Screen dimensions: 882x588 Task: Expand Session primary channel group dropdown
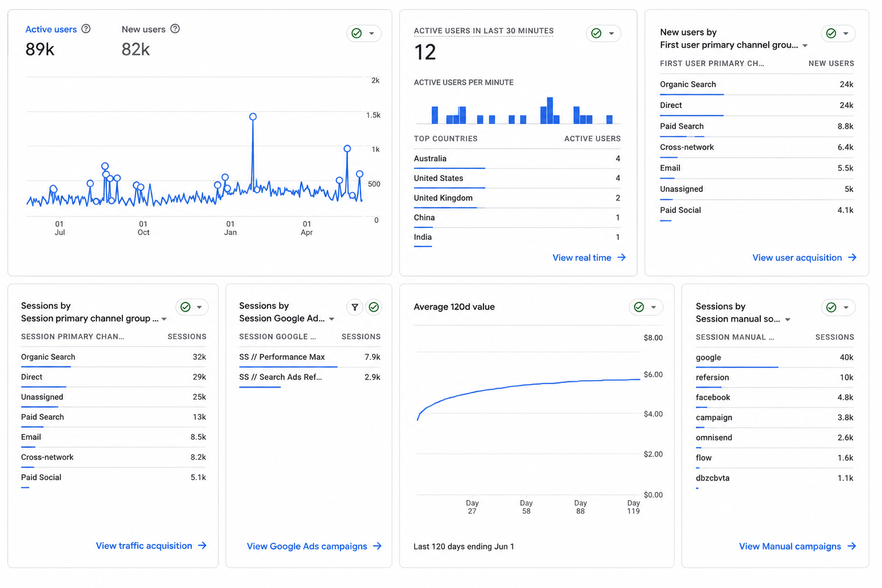click(164, 319)
